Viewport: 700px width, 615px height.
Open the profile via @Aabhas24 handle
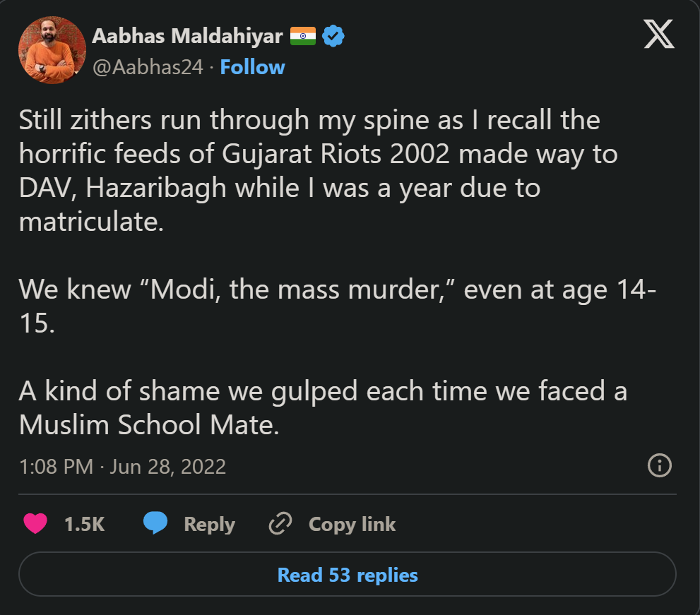(148, 66)
